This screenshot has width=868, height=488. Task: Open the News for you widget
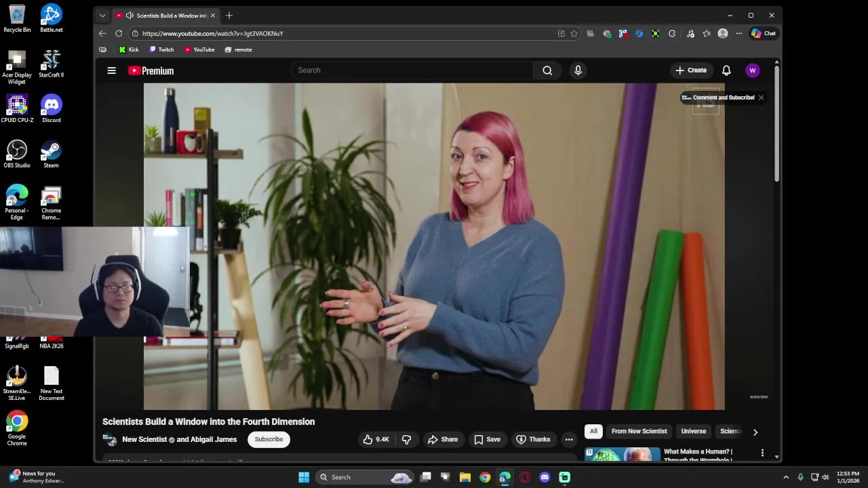click(x=37, y=477)
